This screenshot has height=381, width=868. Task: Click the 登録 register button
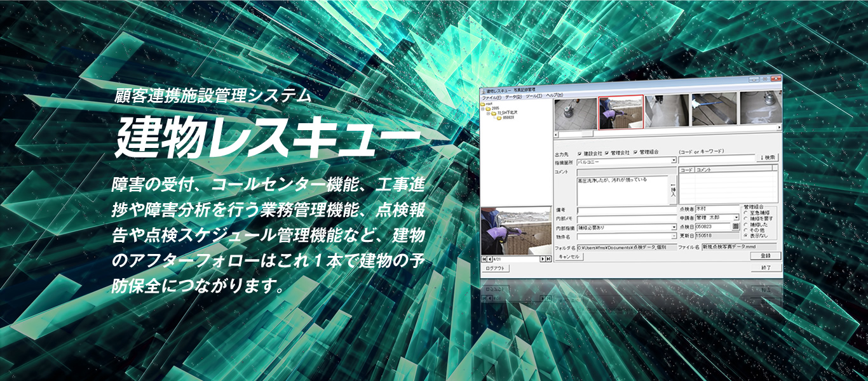(766, 256)
